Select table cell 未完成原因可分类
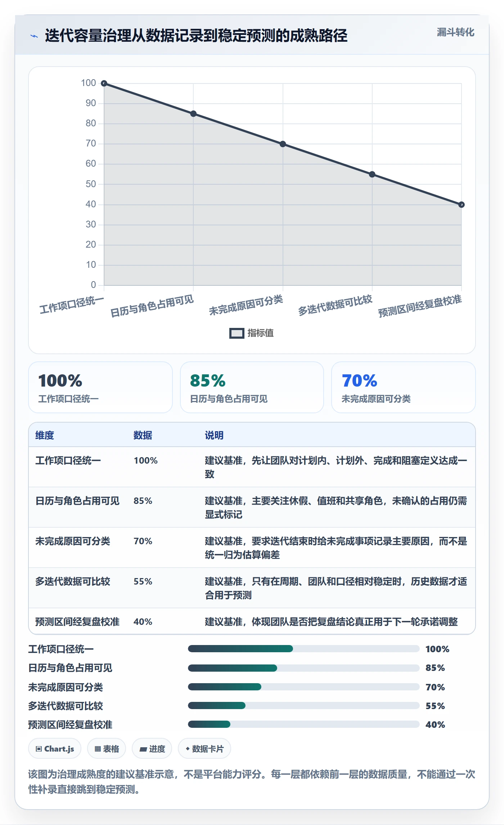Viewport: 504px width, 825px height. click(x=73, y=541)
